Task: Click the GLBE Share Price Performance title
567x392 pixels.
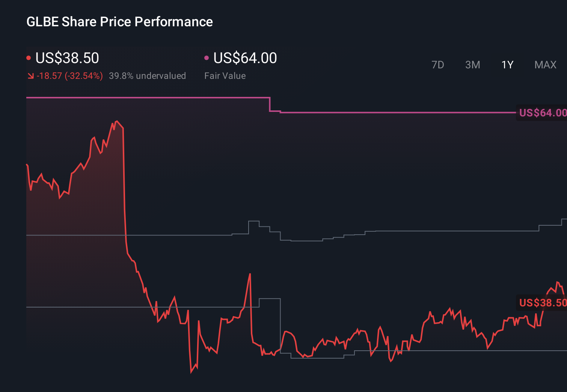Action: coord(119,22)
